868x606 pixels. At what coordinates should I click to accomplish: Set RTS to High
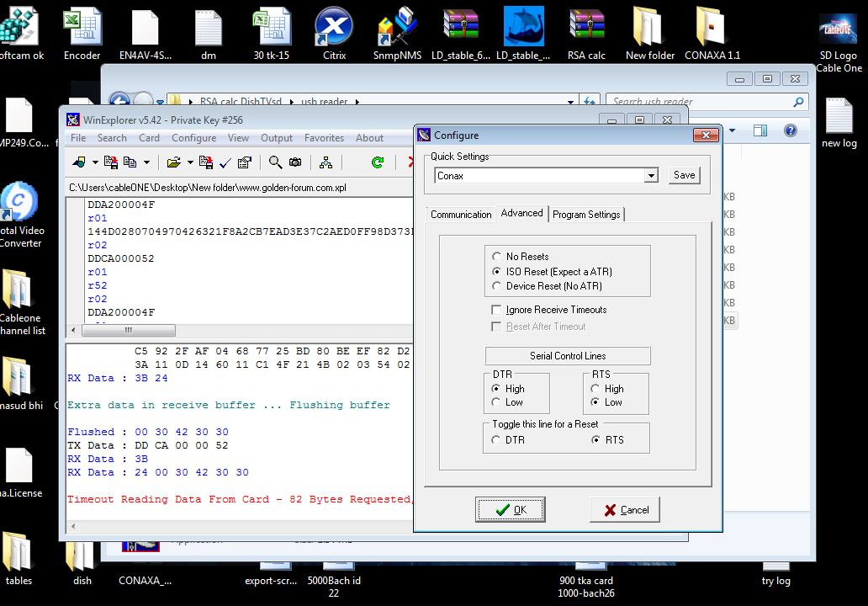click(607, 389)
